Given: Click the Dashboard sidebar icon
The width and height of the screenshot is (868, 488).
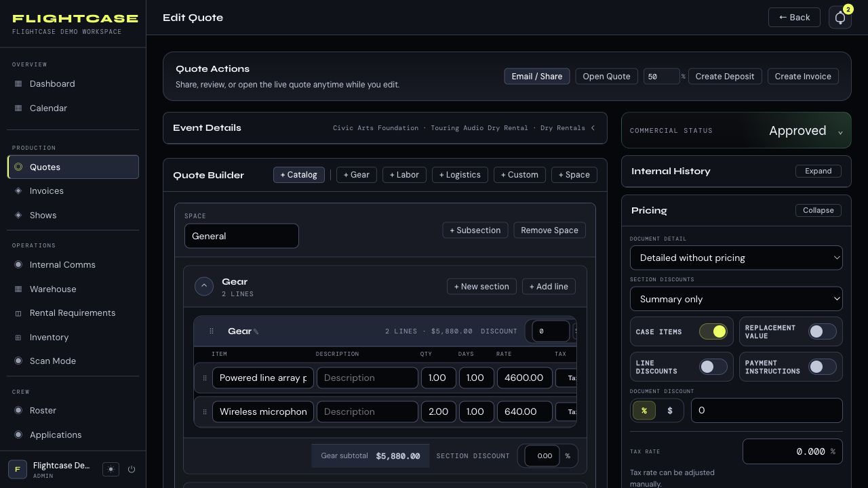Looking at the screenshot, I should point(18,84).
